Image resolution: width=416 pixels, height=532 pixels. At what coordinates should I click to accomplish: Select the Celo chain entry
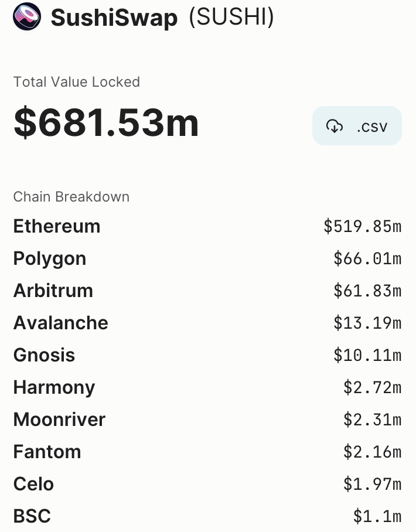[33, 484]
